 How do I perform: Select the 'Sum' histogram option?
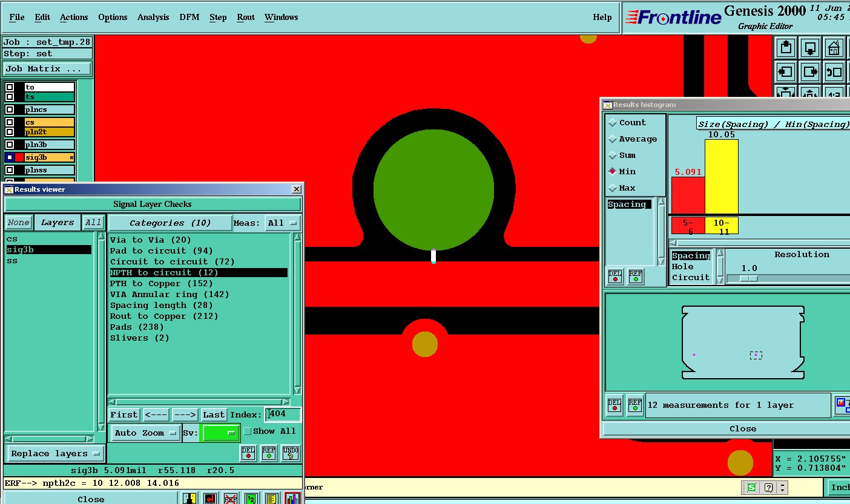point(613,155)
